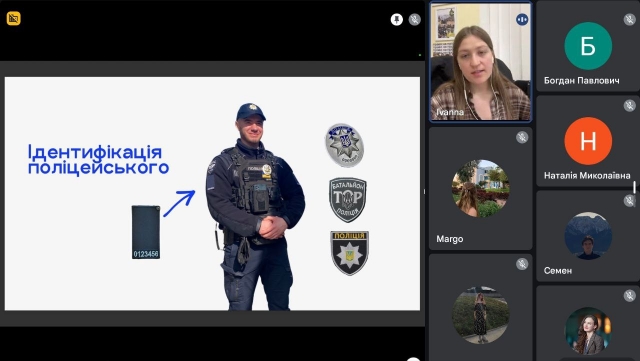The width and height of the screenshot is (640, 361).
Task: Click the muted mic icon on the presentation
Action: point(415,19)
